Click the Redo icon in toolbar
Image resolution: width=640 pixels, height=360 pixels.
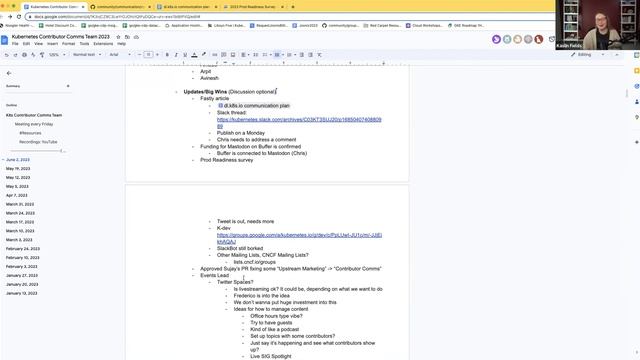15,55
